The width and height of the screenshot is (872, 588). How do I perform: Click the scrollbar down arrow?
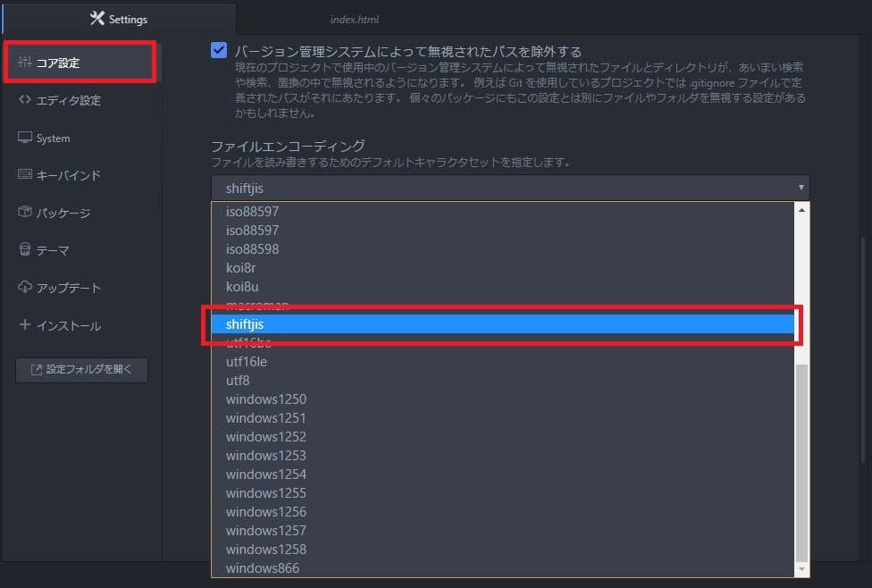pos(801,568)
